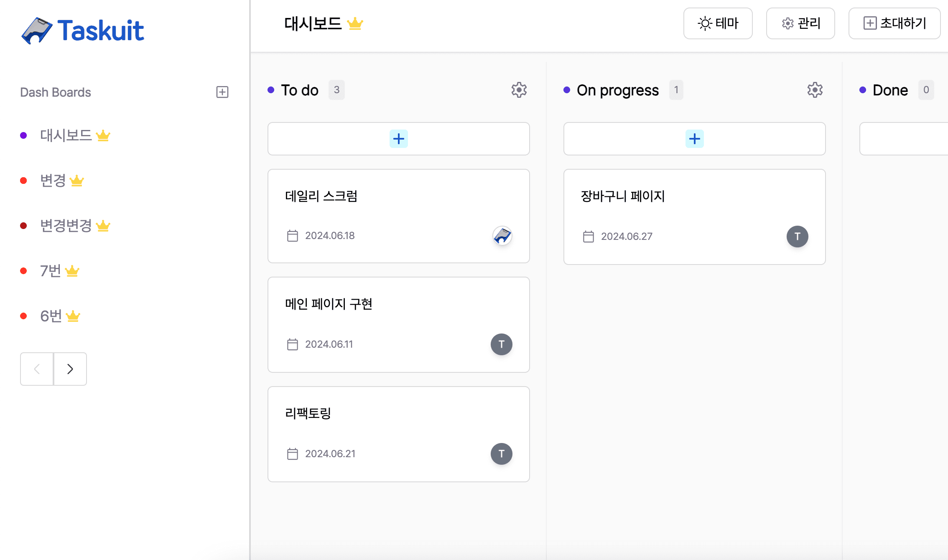Open the On progress column settings gear
948x560 pixels.
click(814, 90)
